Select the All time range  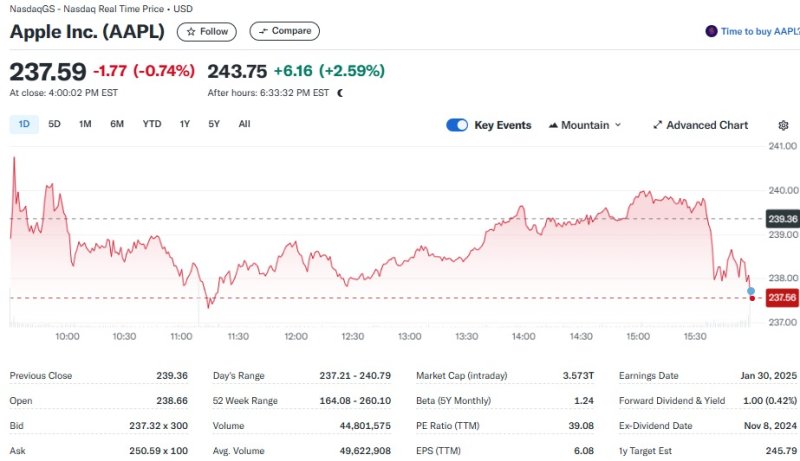(x=244, y=124)
